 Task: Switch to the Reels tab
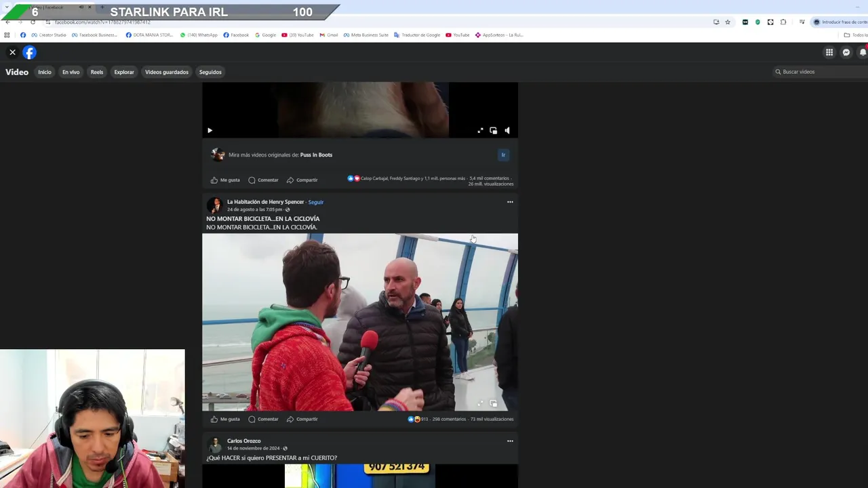point(97,72)
